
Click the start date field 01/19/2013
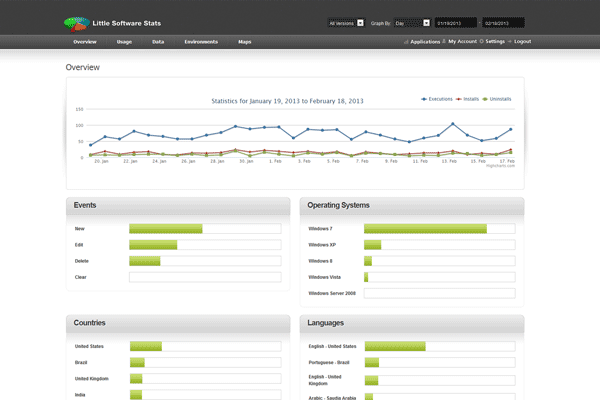click(x=455, y=22)
